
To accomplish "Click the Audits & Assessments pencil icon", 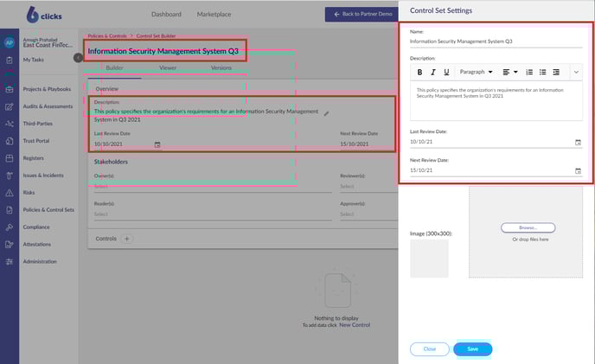I will point(10,106).
